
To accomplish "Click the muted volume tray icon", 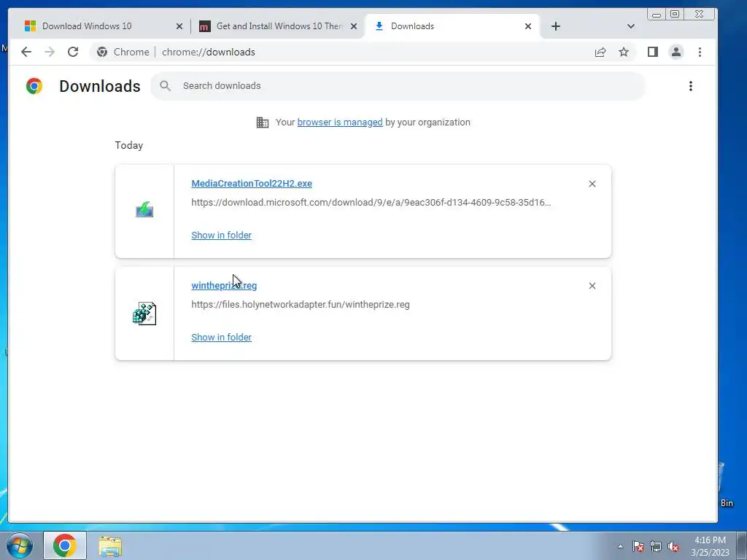I will click(x=673, y=546).
